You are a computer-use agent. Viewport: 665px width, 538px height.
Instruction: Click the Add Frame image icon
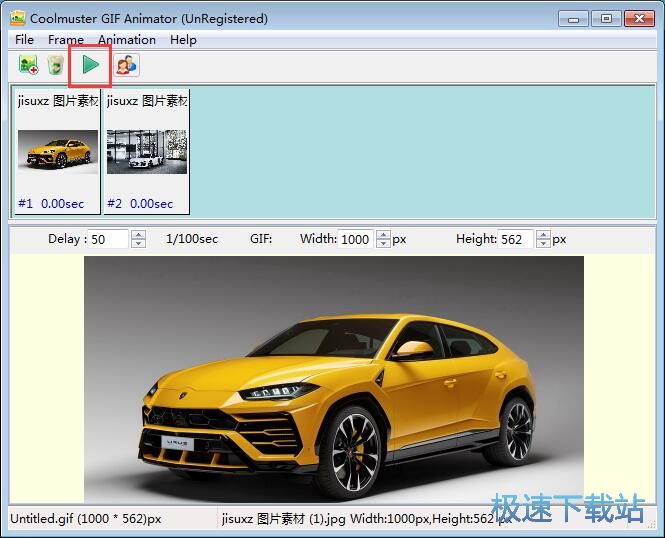point(29,66)
